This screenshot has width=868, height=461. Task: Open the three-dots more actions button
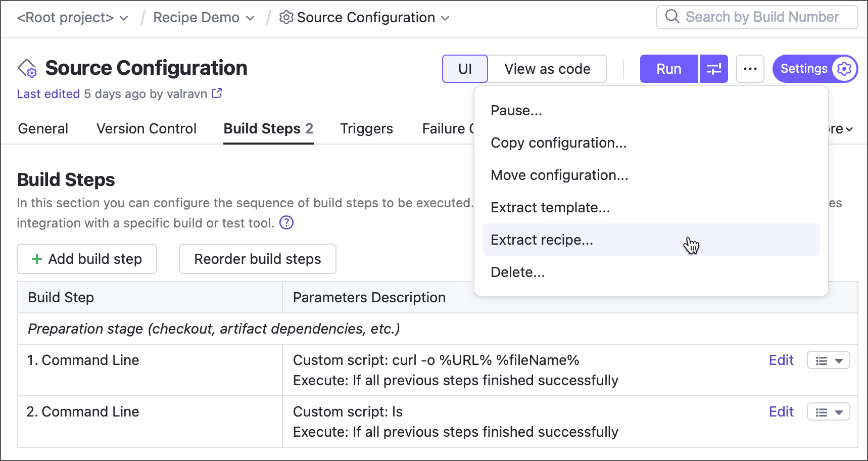coord(750,69)
